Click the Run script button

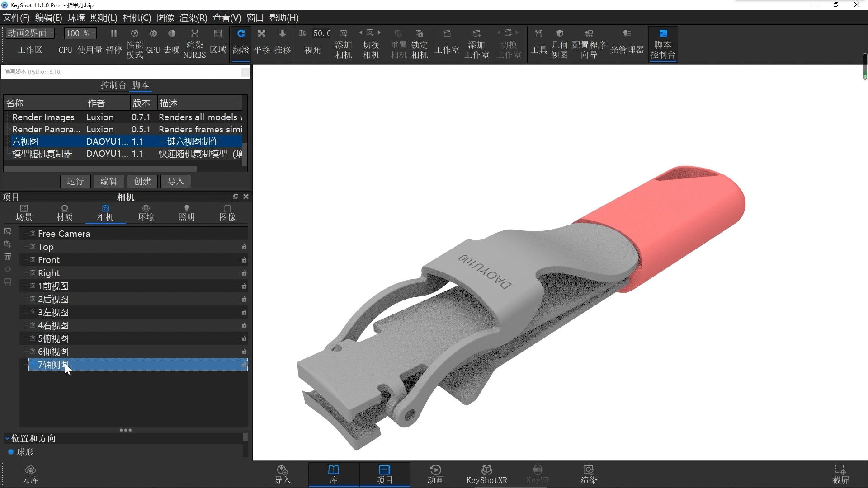click(x=75, y=181)
